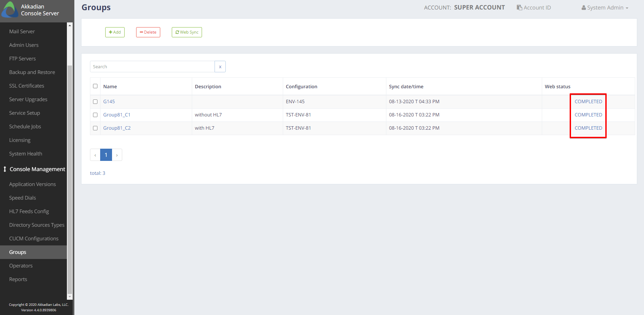This screenshot has width=644, height=315.
Task: Click the previous page chevron in pagination
Action: pyautogui.click(x=95, y=155)
